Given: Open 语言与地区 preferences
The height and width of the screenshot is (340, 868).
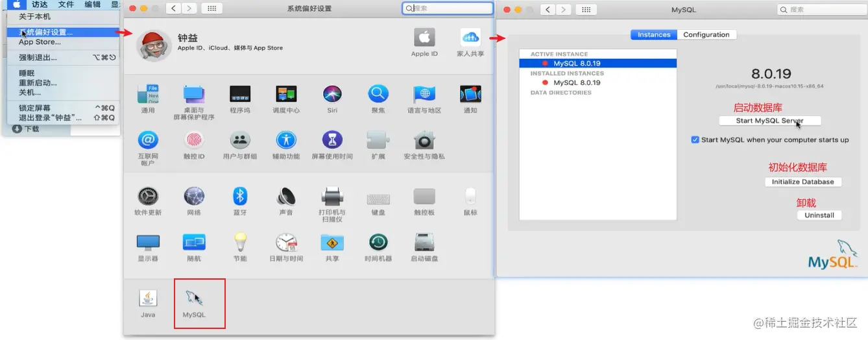Looking at the screenshot, I should (x=424, y=95).
